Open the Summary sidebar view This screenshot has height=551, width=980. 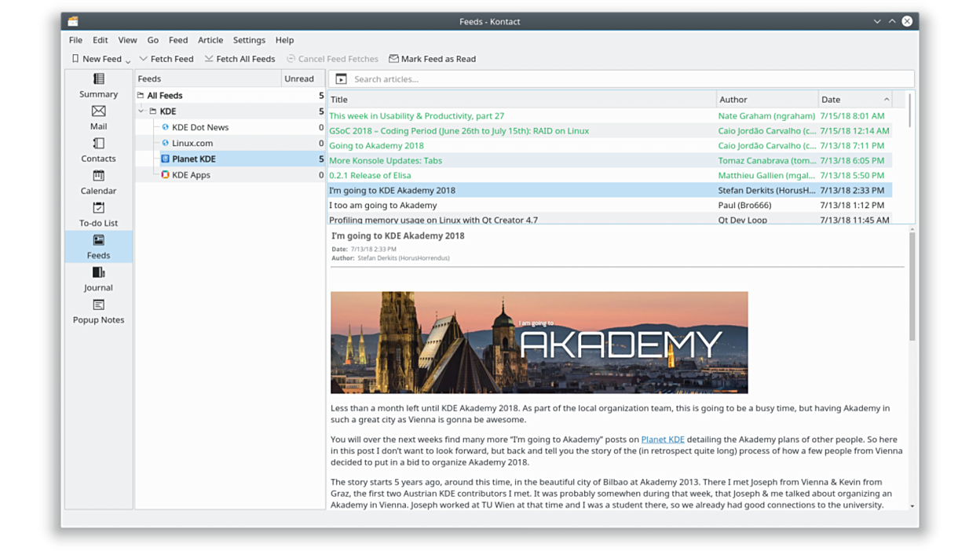pyautogui.click(x=98, y=86)
